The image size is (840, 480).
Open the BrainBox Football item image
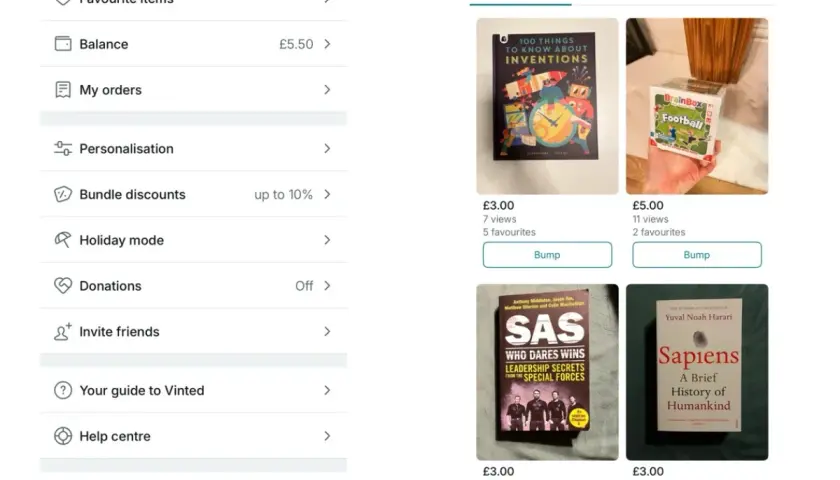tap(696, 106)
